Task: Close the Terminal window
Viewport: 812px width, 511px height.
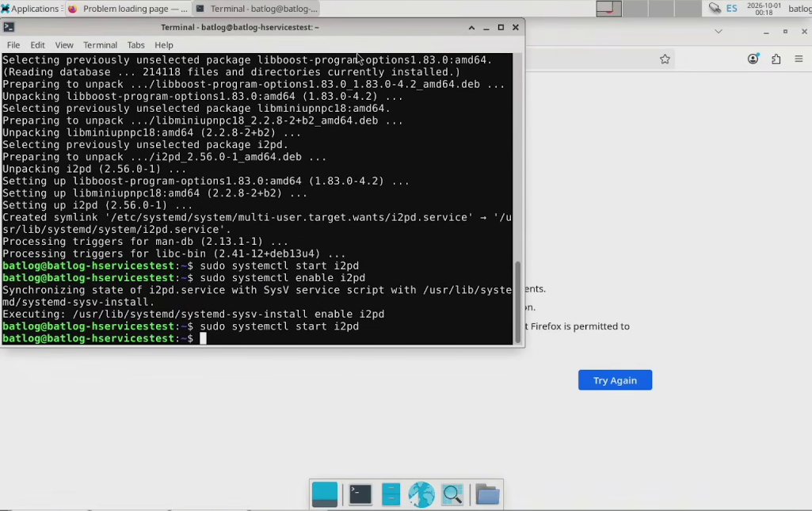Action: [x=515, y=28]
